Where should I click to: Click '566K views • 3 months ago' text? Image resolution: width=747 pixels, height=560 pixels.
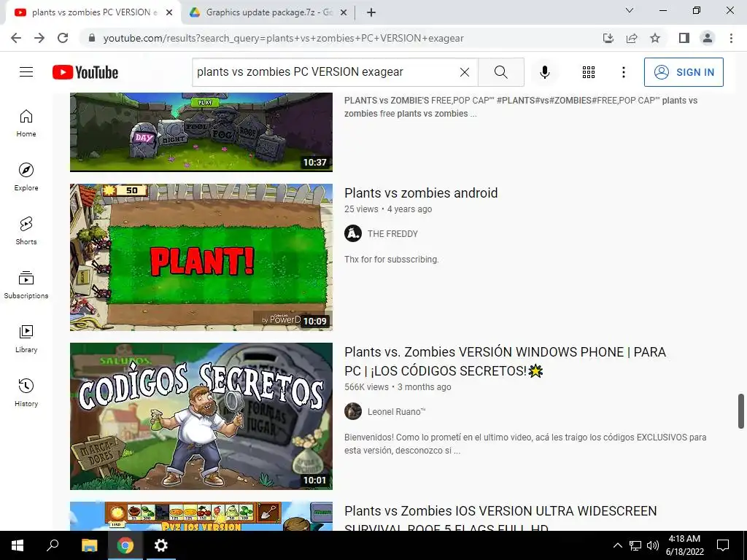[x=398, y=387]
